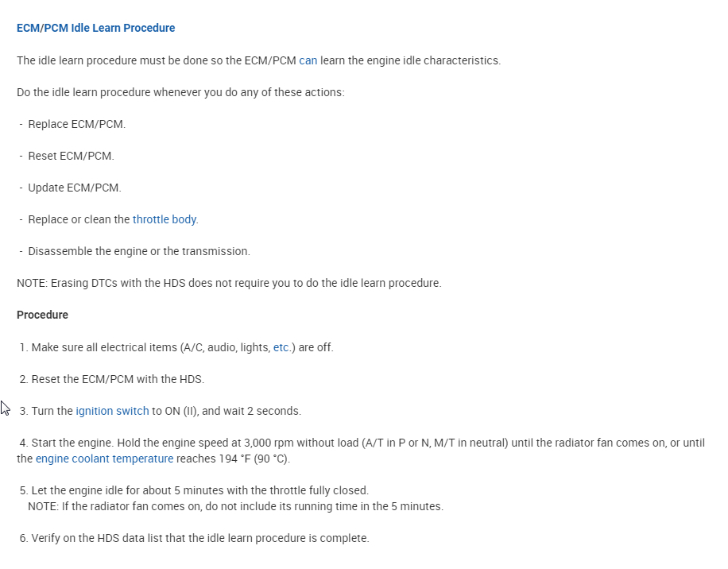Viewport: 728px width, 569px height.
Task: Open the "engine coolant temperature" link
Action: point(104,459)
